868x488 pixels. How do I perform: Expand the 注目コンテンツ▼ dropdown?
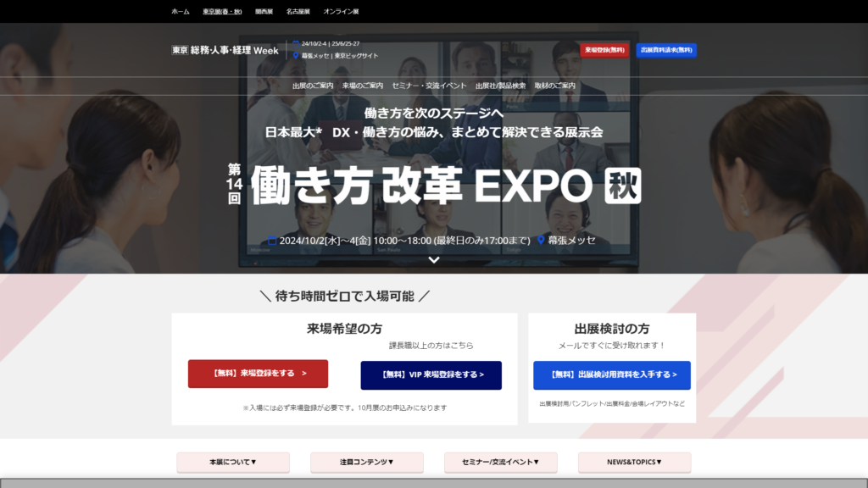(367, 462)
